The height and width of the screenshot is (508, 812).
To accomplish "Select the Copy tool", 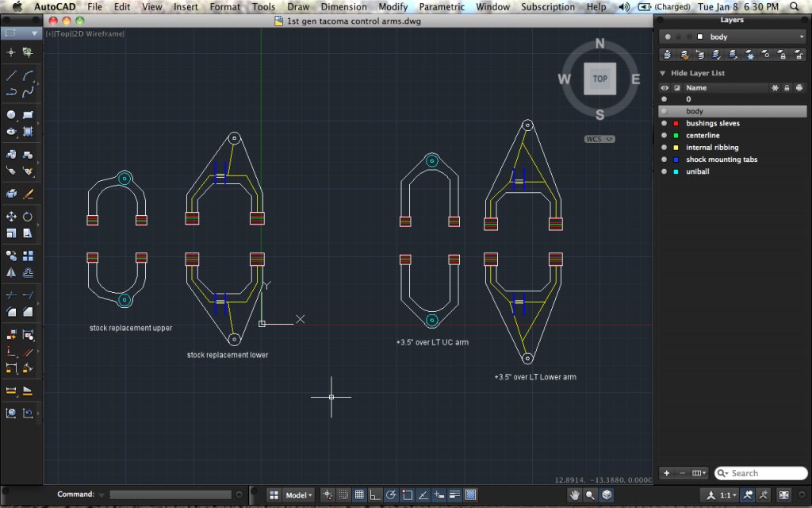I will coord(11,256).
